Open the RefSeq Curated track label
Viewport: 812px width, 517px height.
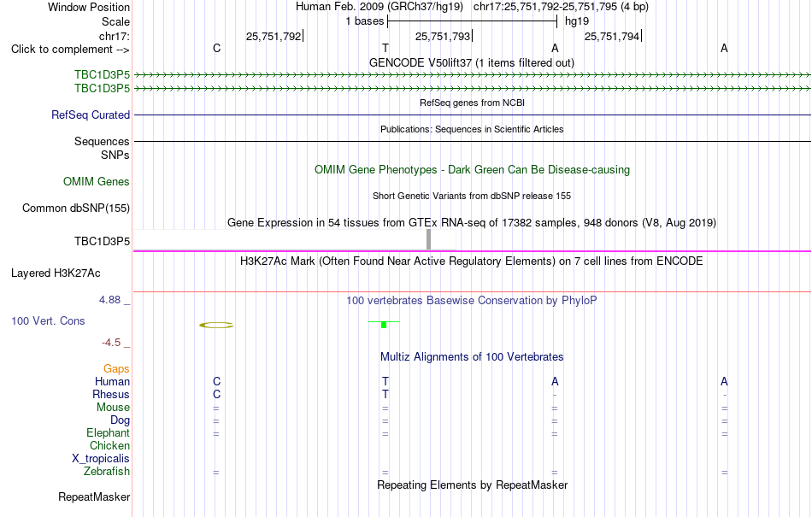click(x=91, y=115)
